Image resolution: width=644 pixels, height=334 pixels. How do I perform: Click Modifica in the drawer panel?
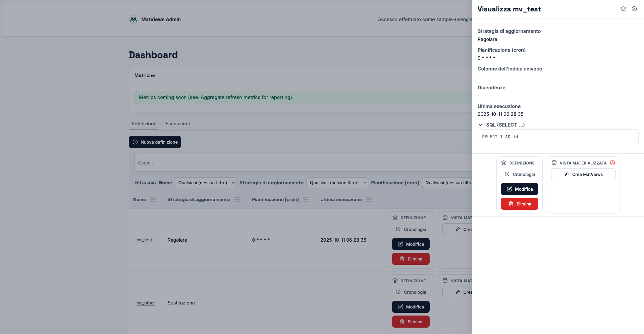point(519,189)
